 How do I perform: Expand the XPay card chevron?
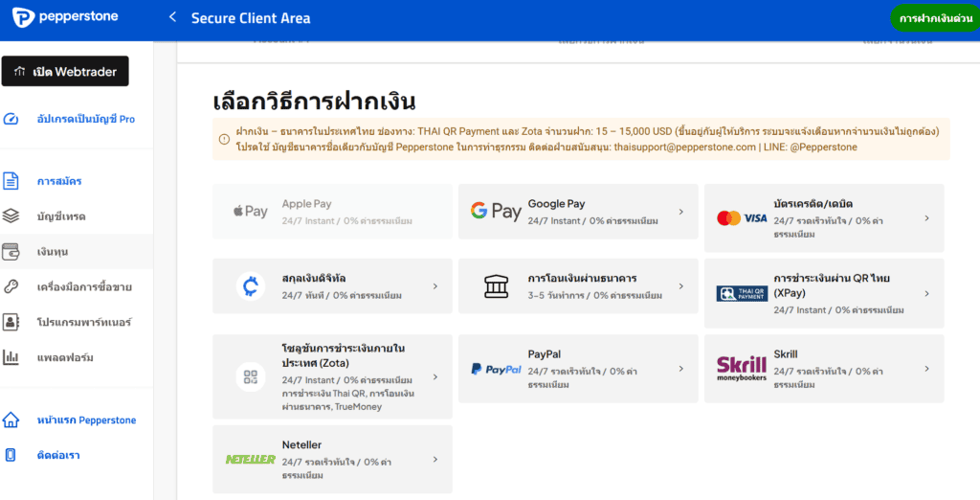[x=926, y=293]
